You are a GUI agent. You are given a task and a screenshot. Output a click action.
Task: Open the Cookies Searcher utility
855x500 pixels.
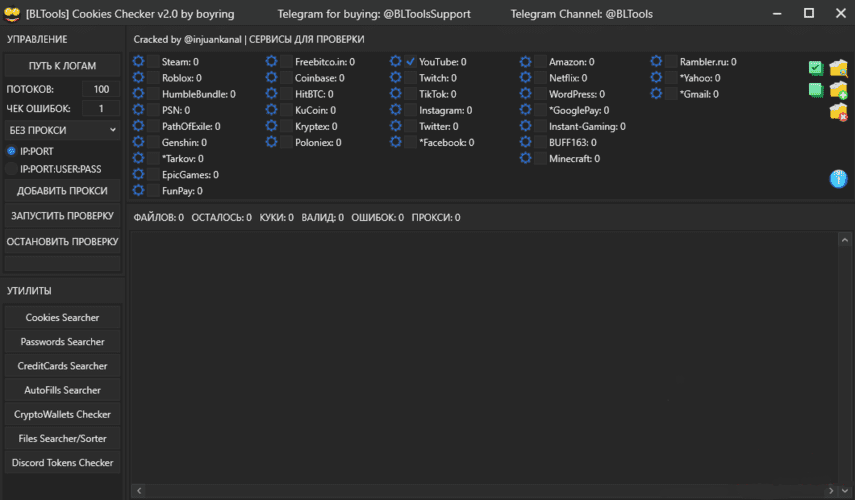[x=62, y=317]
